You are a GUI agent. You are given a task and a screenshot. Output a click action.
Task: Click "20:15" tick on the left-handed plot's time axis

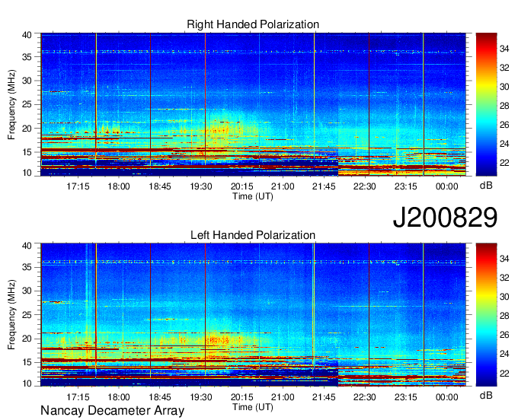(241, 397)
